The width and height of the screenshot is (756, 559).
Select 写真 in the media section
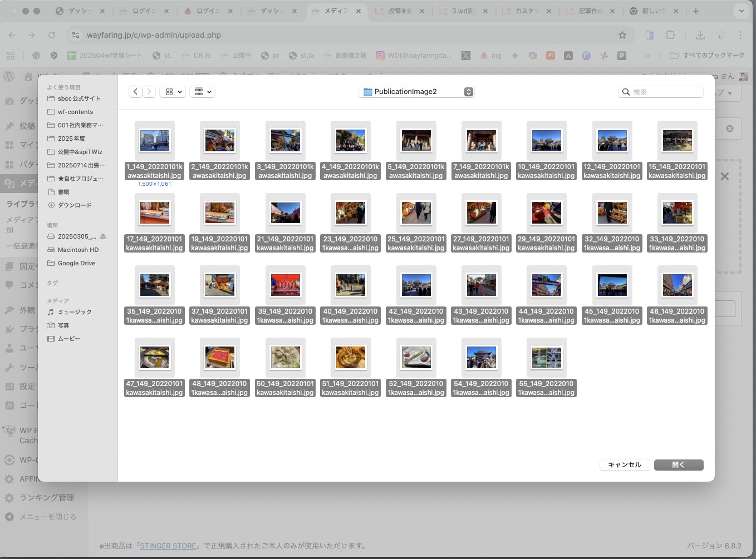pos(63,325)
